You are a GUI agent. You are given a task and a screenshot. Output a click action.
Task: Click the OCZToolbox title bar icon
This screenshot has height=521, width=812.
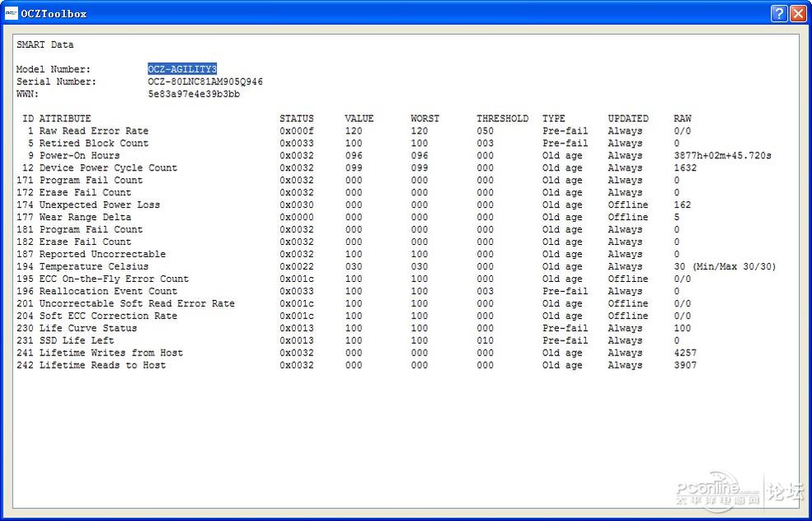(x=12, y=13)
